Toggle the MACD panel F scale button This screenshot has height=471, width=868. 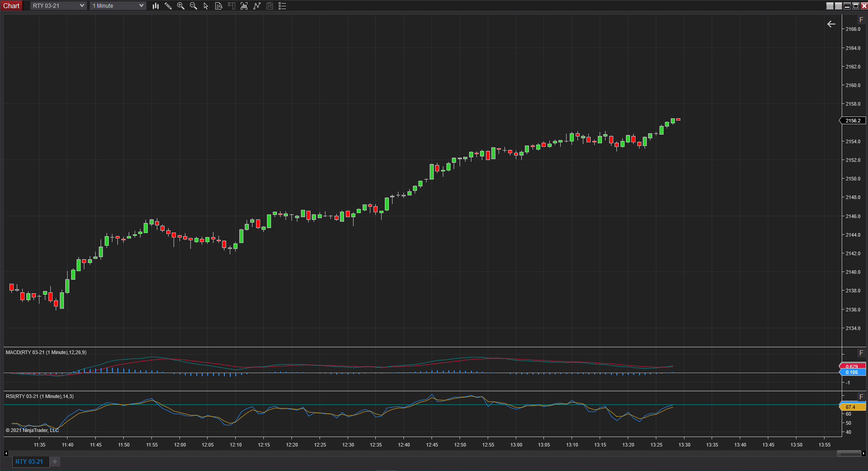(861, 353)
